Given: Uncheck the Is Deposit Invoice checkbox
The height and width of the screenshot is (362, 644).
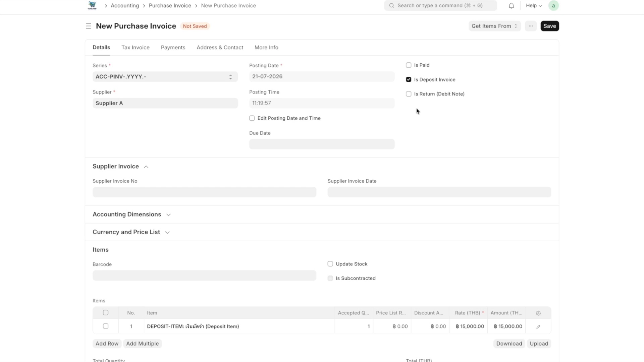Looking at the screenshot, I should pyautogui.click(x=409, y=80).
